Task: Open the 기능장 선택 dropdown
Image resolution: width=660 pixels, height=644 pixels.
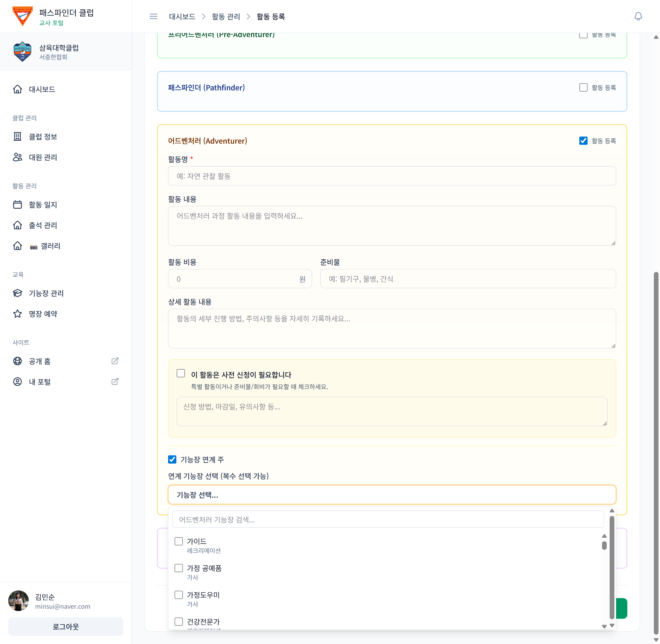Action: tap(392, 494)
